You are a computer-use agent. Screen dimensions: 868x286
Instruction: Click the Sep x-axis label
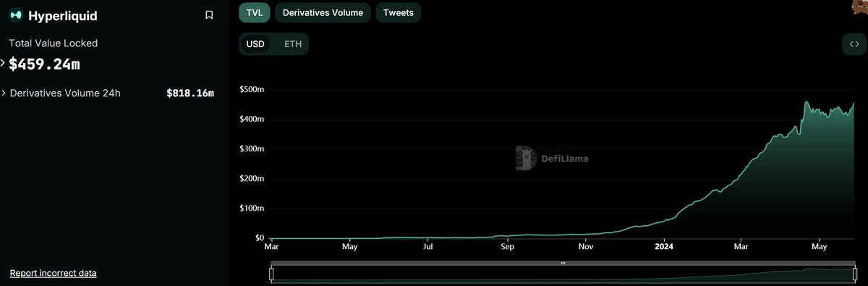pyautogui.click(x=507, y=247)
